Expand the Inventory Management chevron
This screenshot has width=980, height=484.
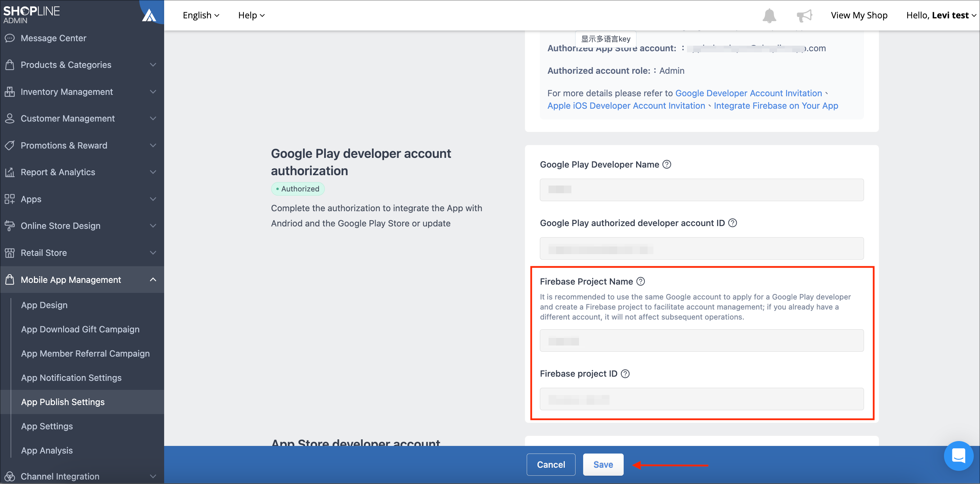(x=153, y=92)
